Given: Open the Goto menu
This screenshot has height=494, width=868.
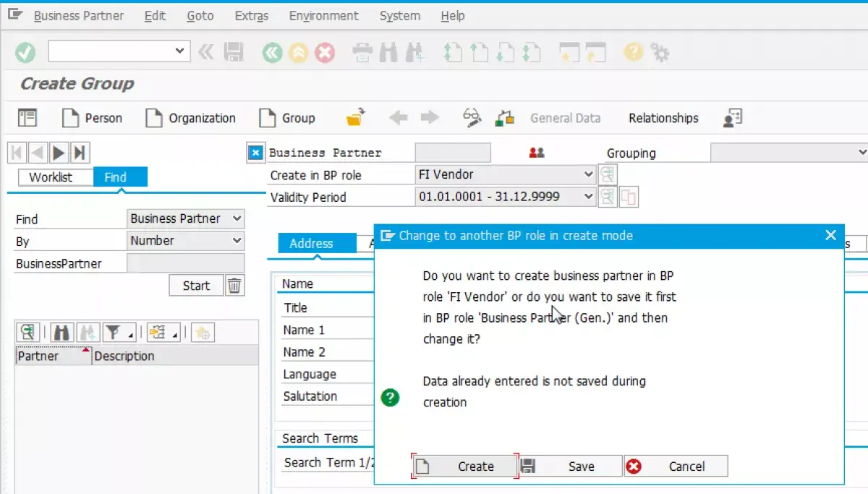Looking at the screenshot, I should 200,16.
